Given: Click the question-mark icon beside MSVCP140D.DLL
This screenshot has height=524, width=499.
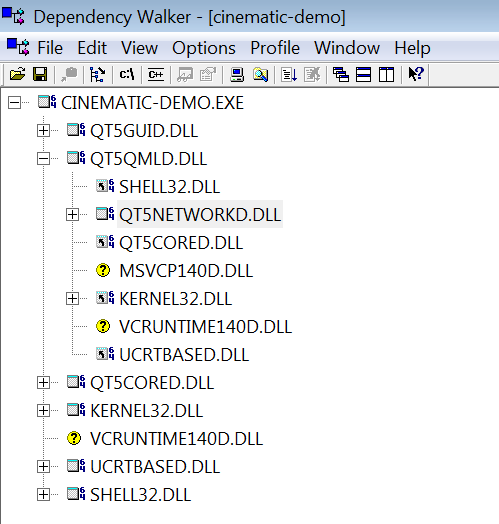Looking at the screenshot, I should 103,270.
